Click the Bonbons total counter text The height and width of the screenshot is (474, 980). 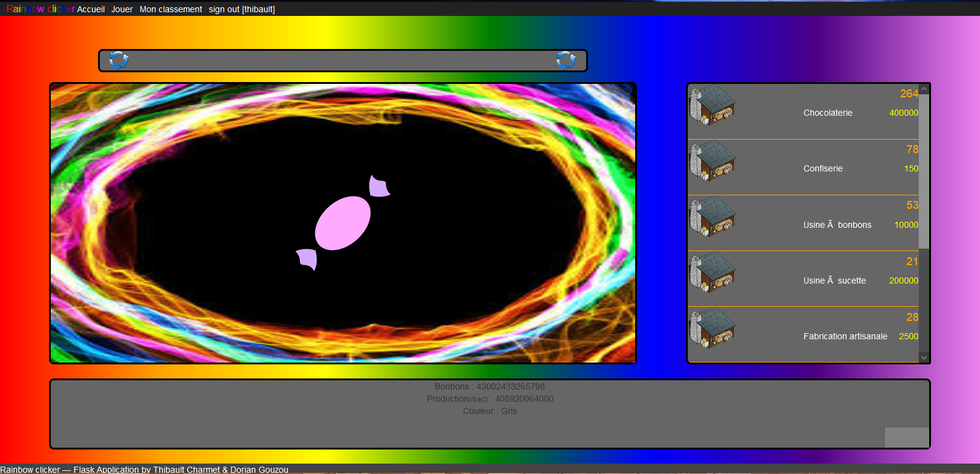(x=490, y=386)
